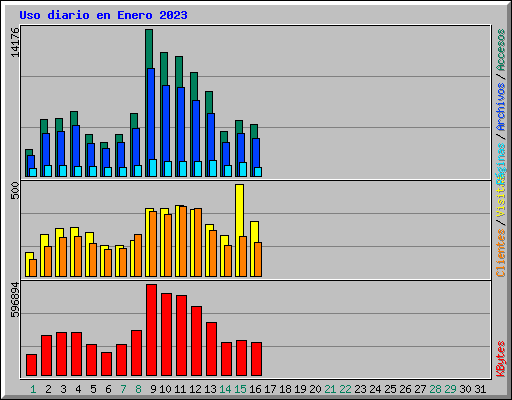Click the red KBytes bar for day 16
The width and height of the screenshot is (512, 400).
pyautogui.click(x=256, y=359)
